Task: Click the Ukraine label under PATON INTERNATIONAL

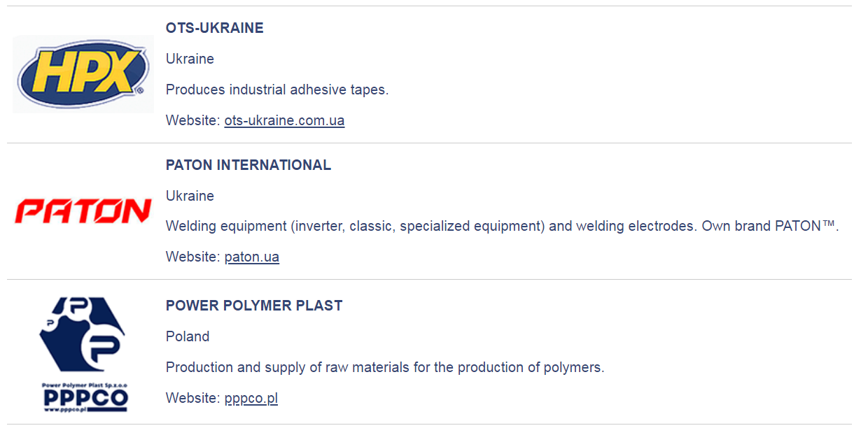Action: click(x=190, y=196)
